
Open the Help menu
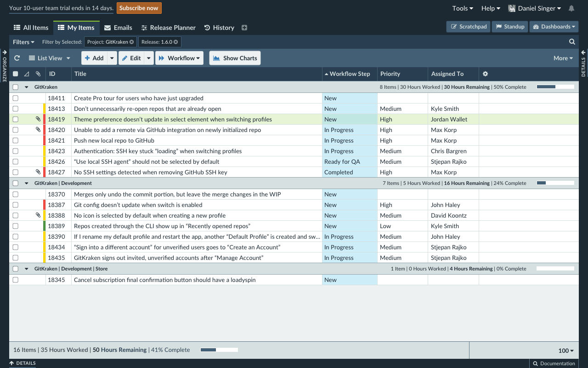[x=491, y=8]
